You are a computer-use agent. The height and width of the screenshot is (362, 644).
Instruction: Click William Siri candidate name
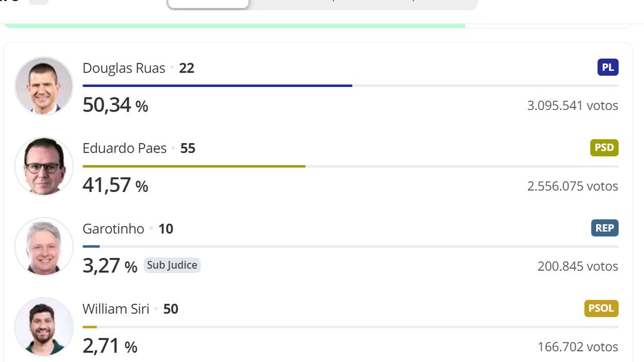[x=116, y=309]
